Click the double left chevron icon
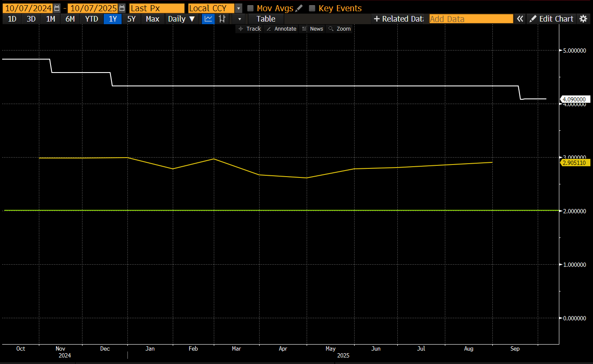Image resolution: width=593 pixels, height=364 pixels. click(520, 19)
